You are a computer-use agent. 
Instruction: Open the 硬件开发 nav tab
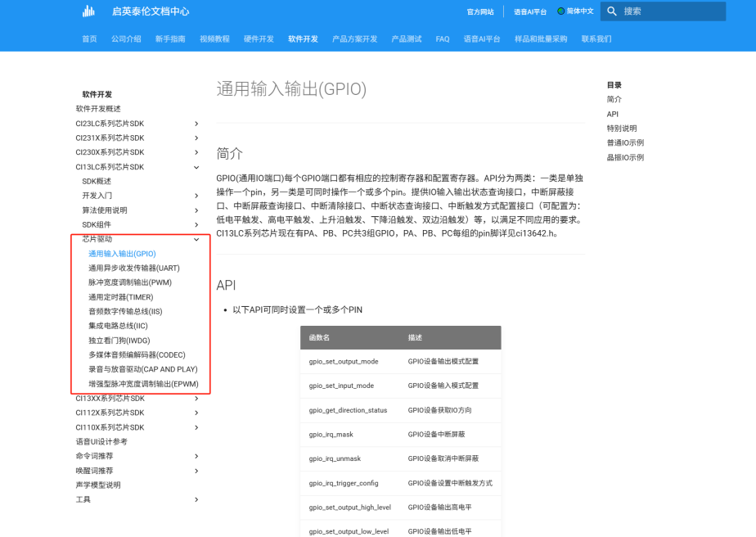click(259, 39)
